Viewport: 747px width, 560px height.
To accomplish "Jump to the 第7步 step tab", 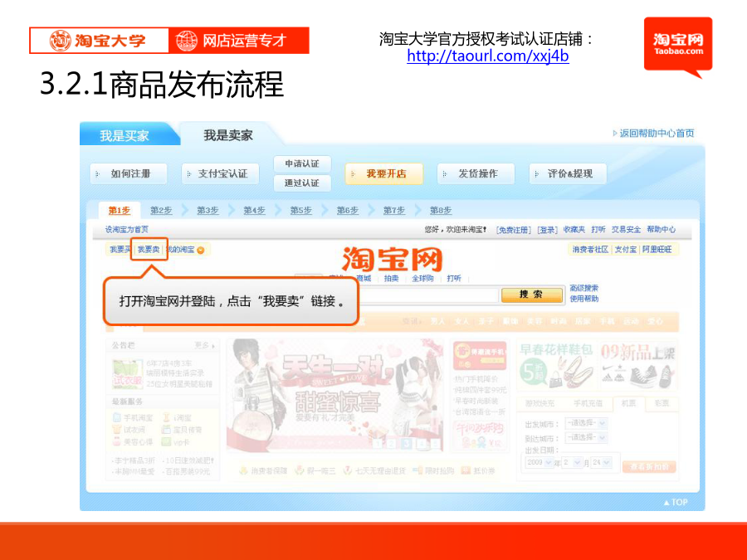I will click(394, 211).
